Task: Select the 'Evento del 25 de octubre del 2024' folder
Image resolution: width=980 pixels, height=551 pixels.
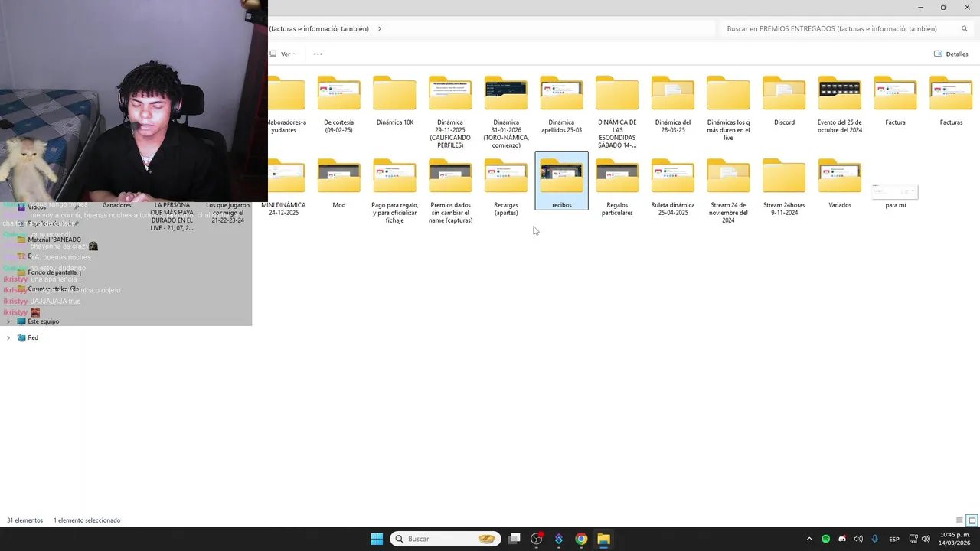Action: point(840,106)
